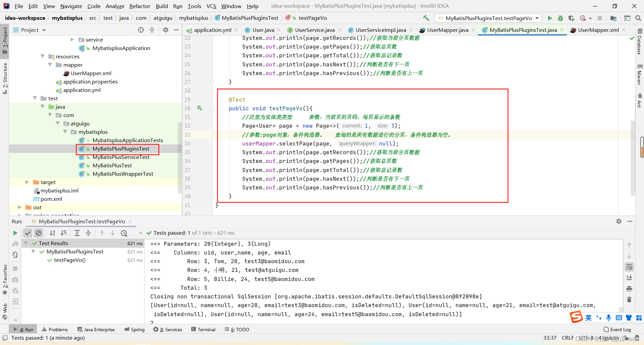Image resolution: width=644 pixels, height=345 pixels.
Task: Open Project panel settings gear
Action: [x=166, y=30]
